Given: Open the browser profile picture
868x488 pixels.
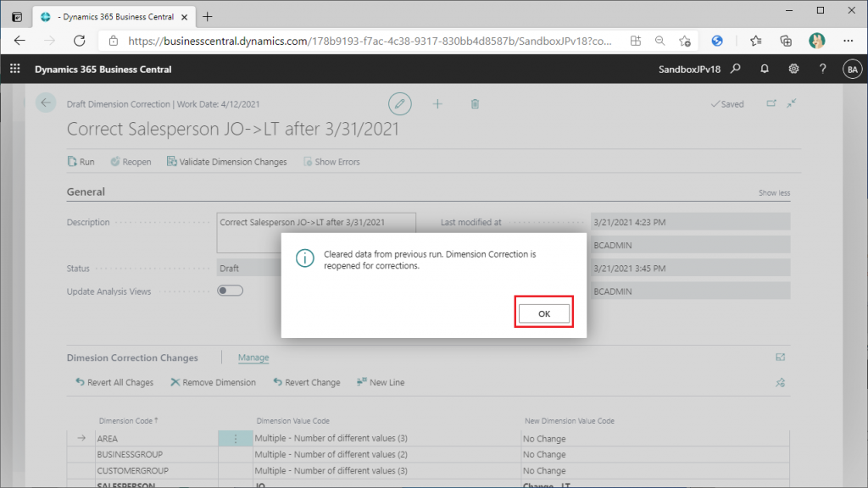Looking at the screenshot, I should (x=816, y=41).
